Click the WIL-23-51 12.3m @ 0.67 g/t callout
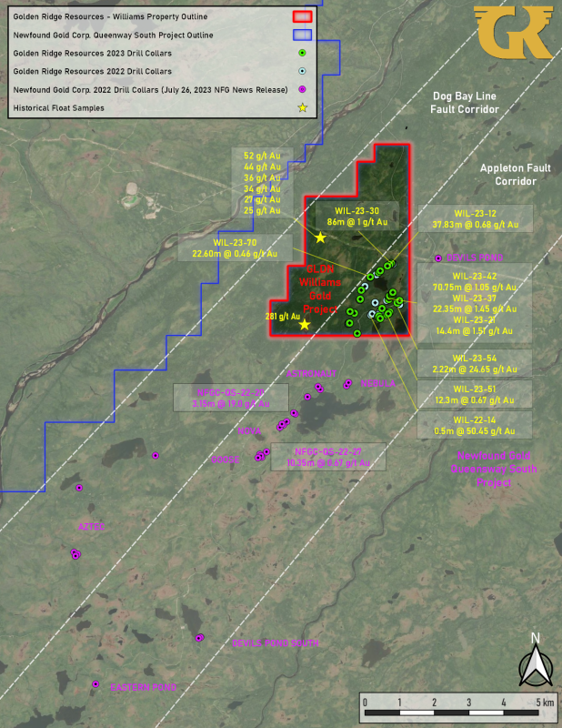Viewport: 562px width, 728px height. (x=475, y=394)
